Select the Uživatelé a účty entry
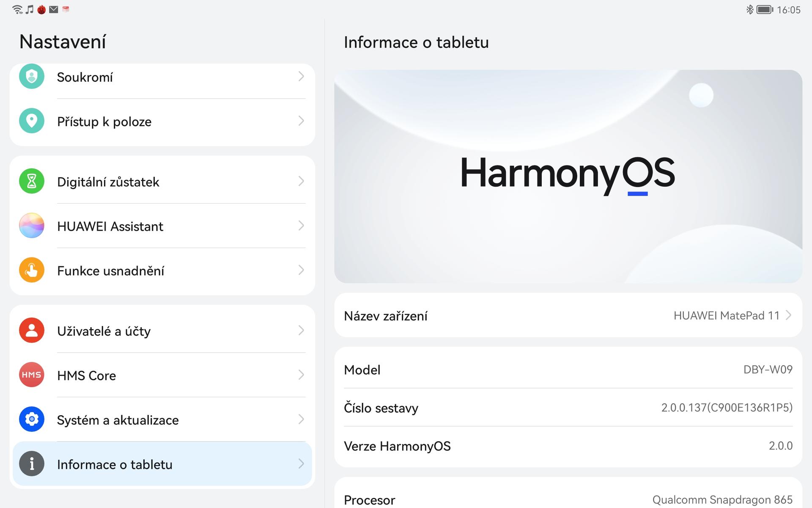812x508 pixels. point(162,330)
